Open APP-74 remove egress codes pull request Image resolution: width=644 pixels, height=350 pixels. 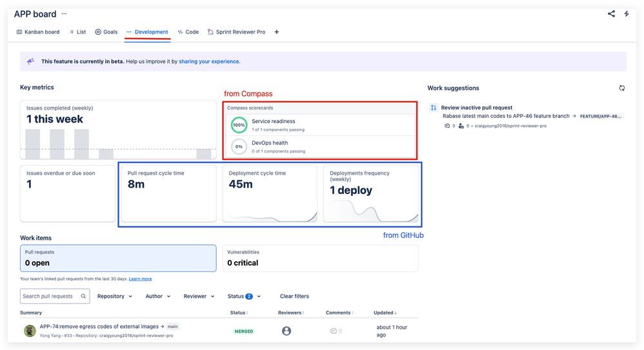[x=99, y=327]
